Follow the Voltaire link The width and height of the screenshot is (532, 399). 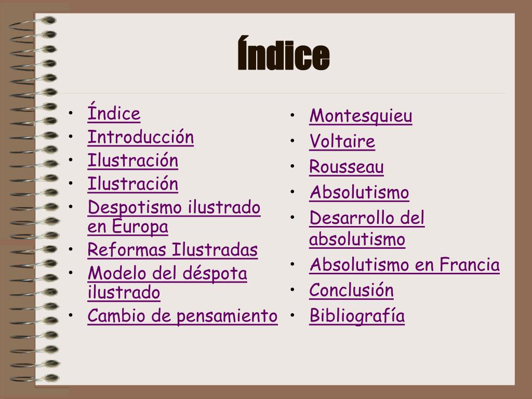click(x=342, y=141)
